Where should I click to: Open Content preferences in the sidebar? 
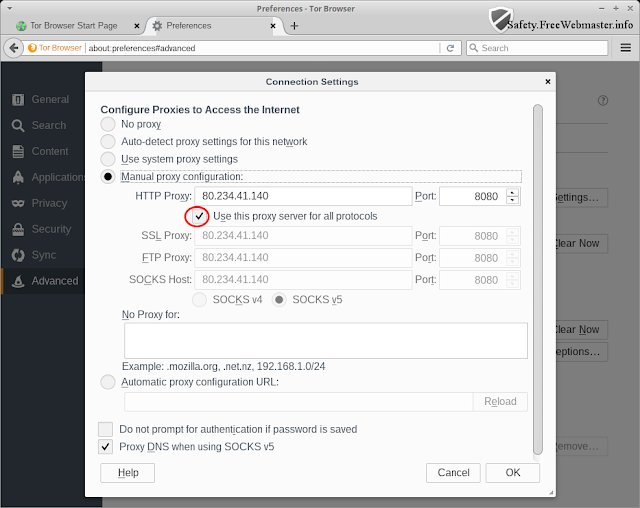(x=41, y=151)
